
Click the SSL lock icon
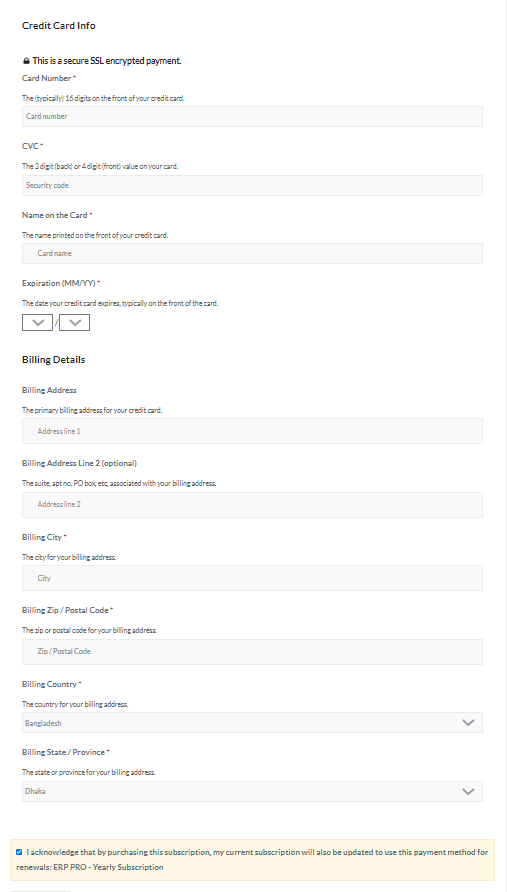pos(26,61)
